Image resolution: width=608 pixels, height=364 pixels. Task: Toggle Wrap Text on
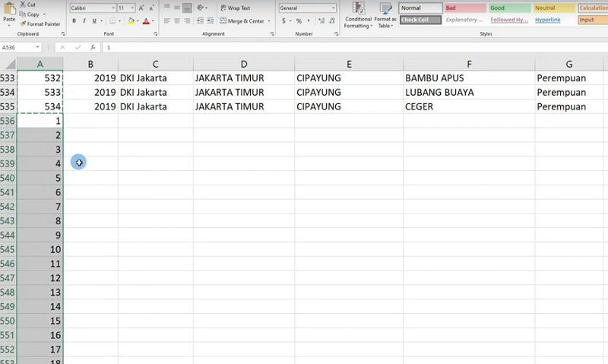pyautogui.click(x=235, y=8)
